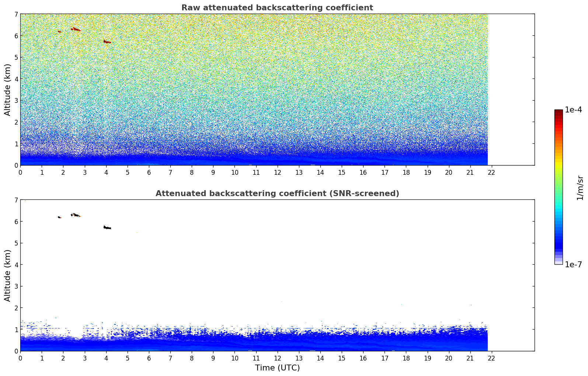
Task: Click the red cloud near 4 UTC in raw plot
Action: (107, 42)
